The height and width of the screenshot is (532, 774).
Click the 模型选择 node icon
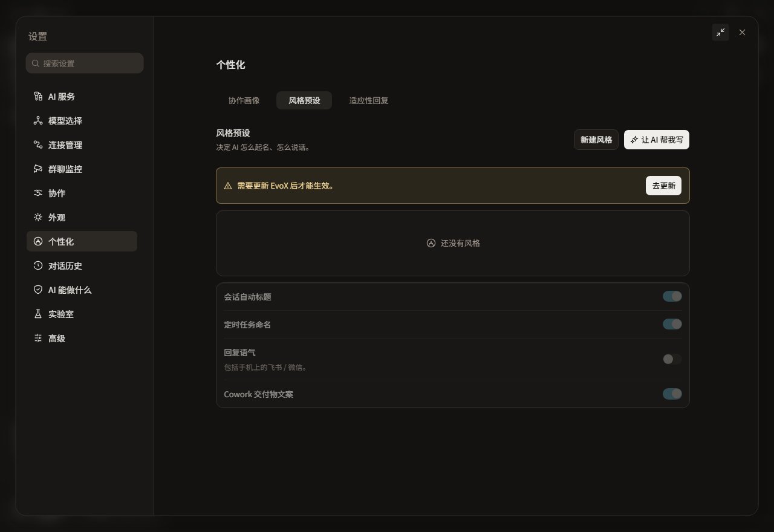pos(38,121)
